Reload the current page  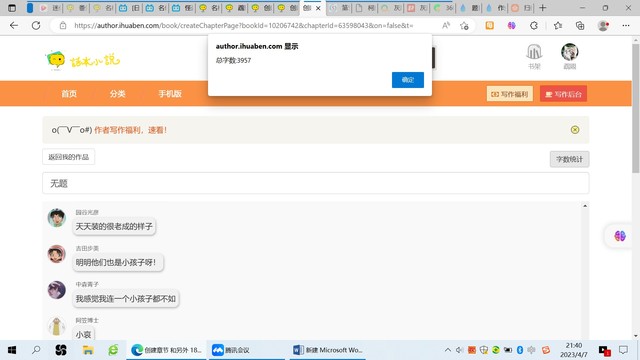coord(36,25)
